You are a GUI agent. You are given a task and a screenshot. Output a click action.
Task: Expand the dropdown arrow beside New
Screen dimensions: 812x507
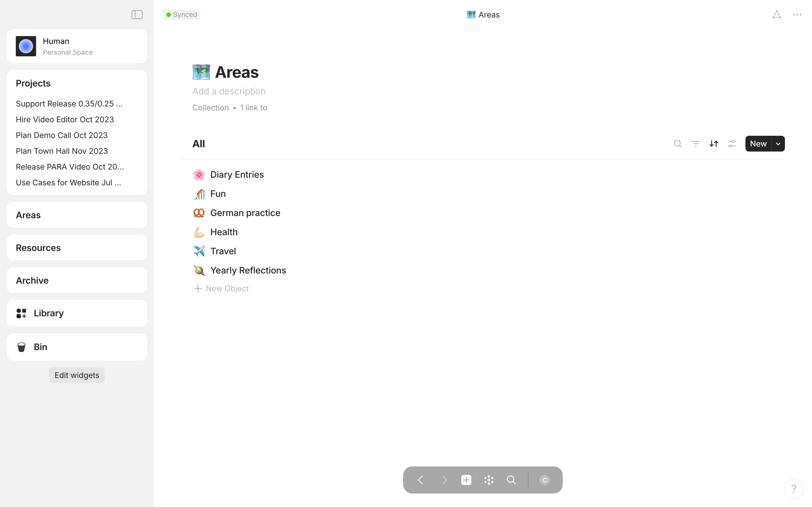tap(778, 144)
